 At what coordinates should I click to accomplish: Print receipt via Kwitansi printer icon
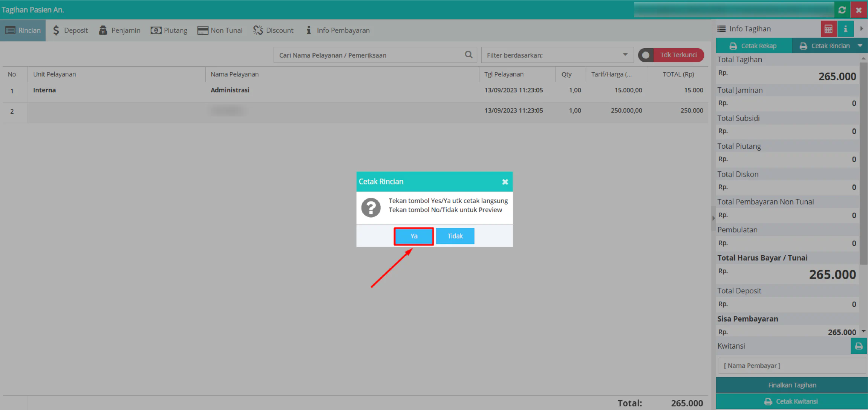(x=859, y=346)
